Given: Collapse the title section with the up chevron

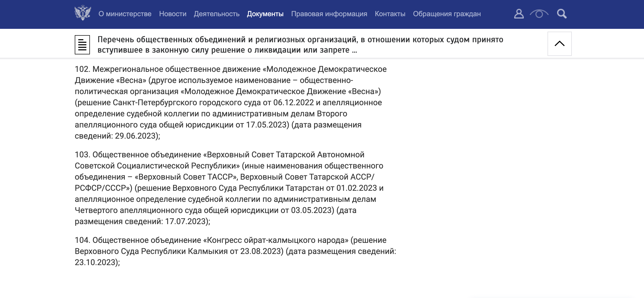Looking at the screenshot, I should click(560, 44).
